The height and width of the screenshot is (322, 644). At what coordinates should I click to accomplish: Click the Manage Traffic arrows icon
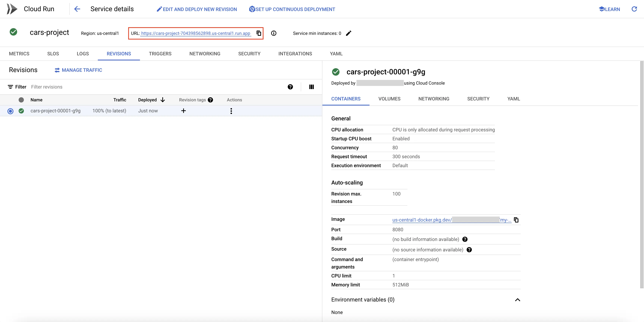pos(57,70)
